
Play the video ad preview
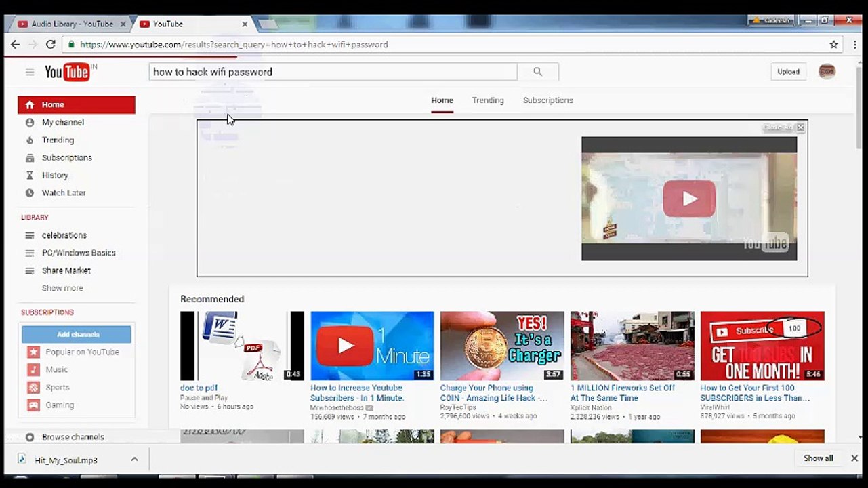[x=689, y=199]
